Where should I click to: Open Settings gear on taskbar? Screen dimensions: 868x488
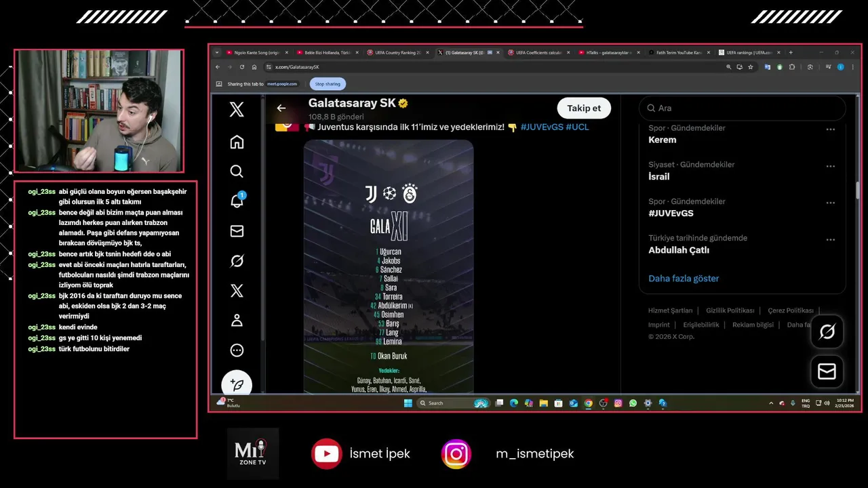click(648, 403)
